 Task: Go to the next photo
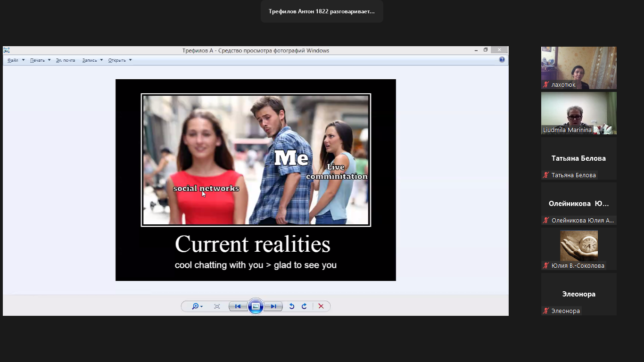point(273,306)
